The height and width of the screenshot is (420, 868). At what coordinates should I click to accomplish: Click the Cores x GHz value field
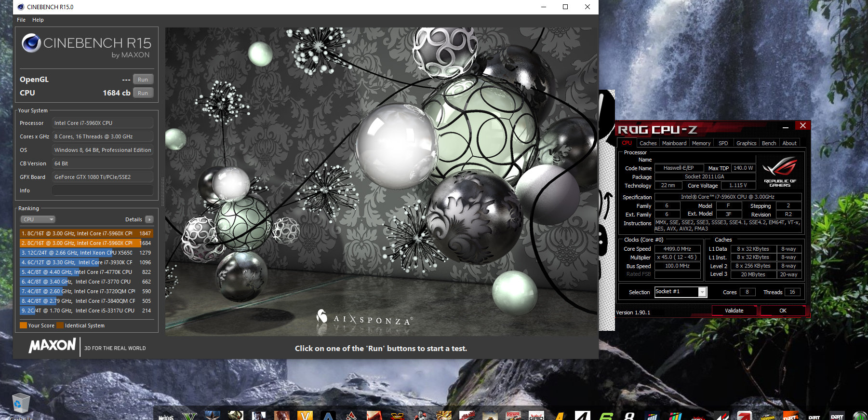tap(103, 136)
